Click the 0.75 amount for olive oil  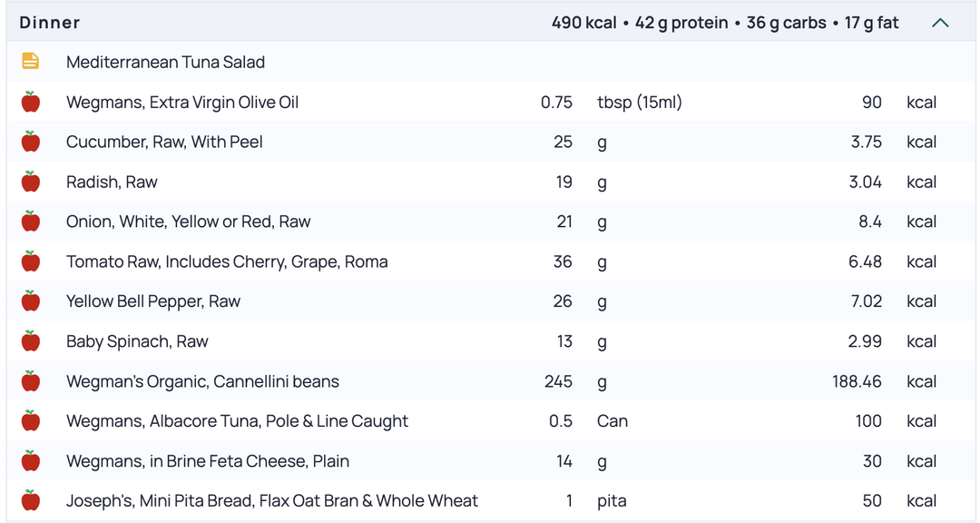(556, 102)
